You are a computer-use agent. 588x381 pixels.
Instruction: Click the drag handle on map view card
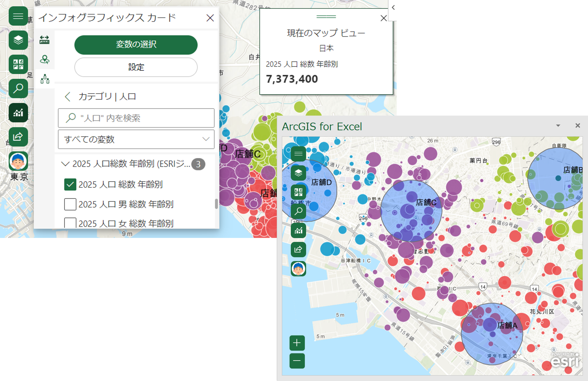pos(326,17)
